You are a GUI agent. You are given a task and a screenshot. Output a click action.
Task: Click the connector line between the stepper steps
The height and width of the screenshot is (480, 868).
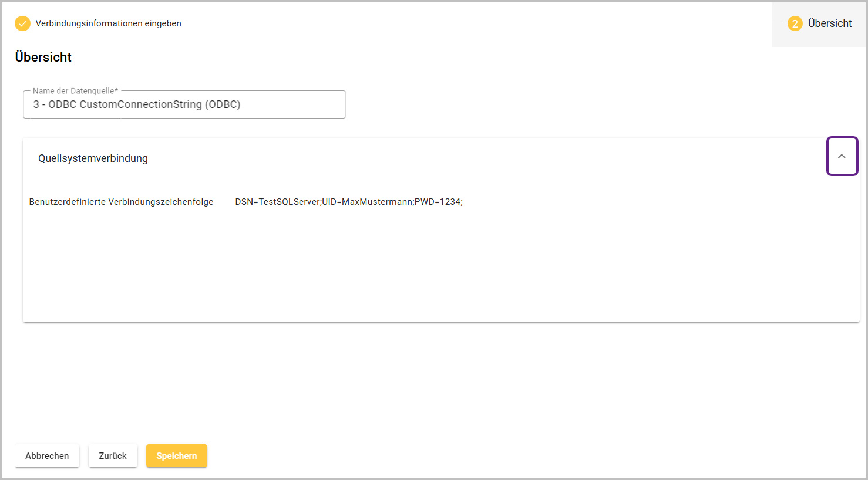(x=482, y=23)
